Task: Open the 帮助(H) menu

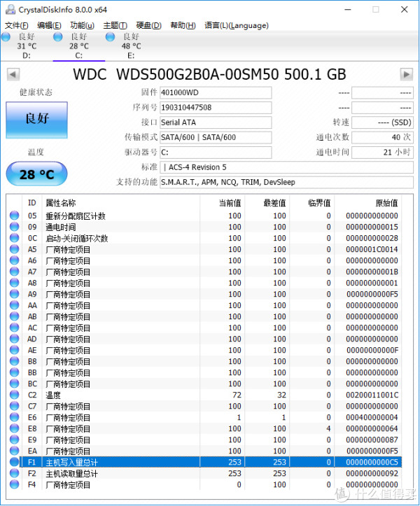Action: pos(183,25)
